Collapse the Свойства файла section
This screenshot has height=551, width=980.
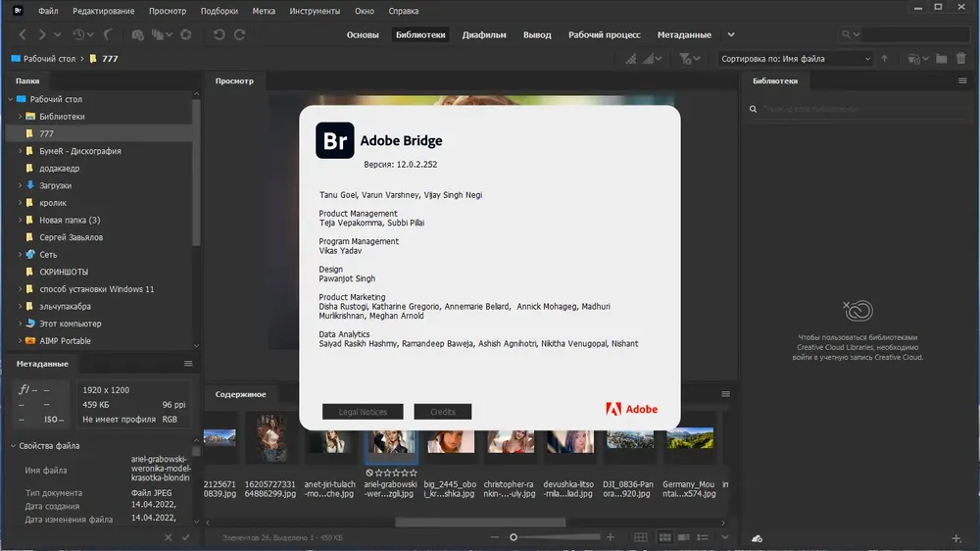click(x=13, y=446)
